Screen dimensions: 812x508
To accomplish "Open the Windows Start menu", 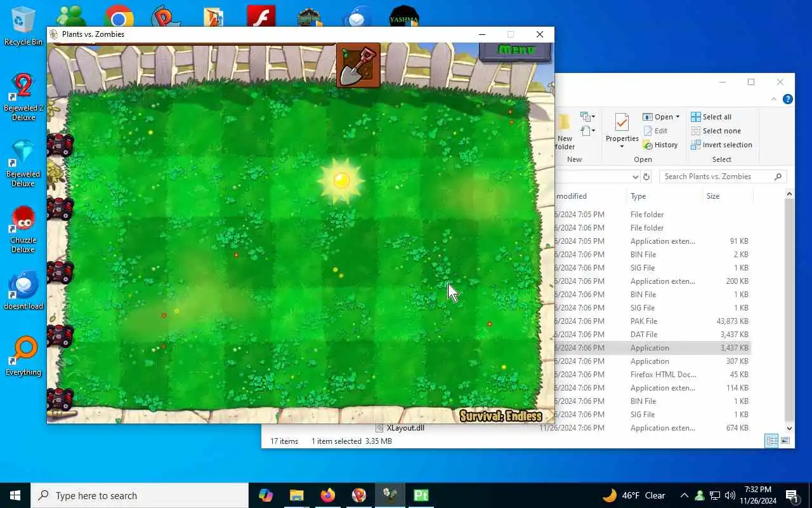I will tap(15, 495).
